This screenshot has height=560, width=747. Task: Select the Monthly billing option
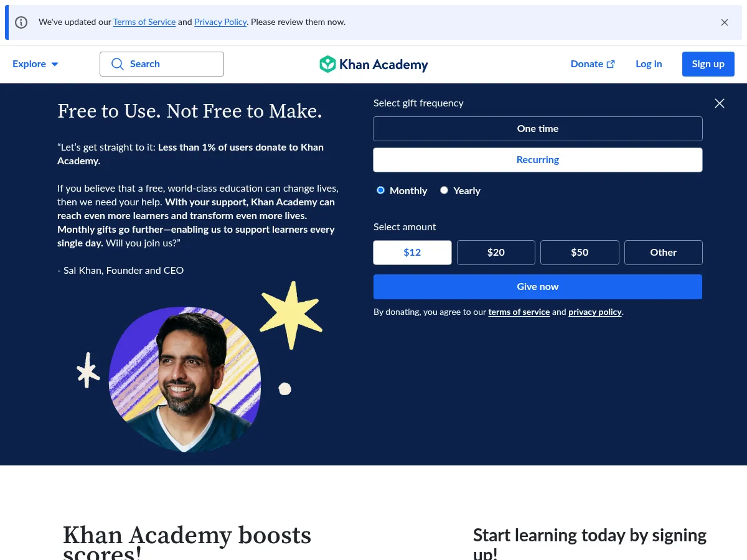[x=380, y=190]
